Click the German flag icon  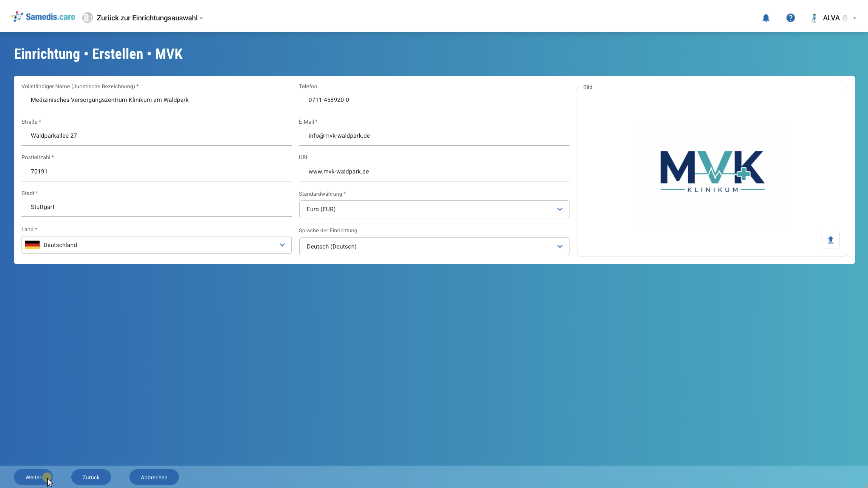[x=32, y=245]
